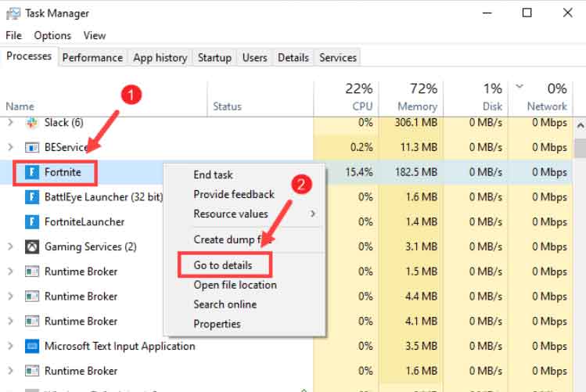Open the File menu
586x392 pixels.
point(13,35)
